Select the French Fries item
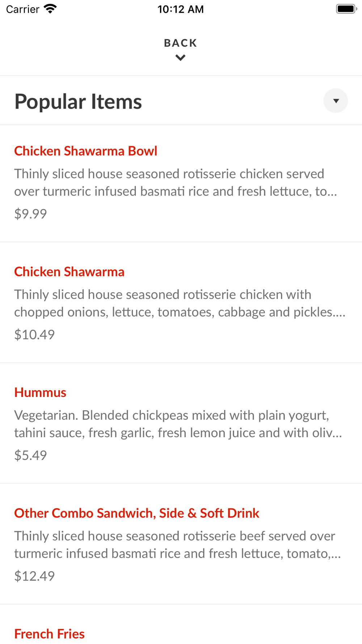Viewport: 362px width, 644px height. pos(50,633)
